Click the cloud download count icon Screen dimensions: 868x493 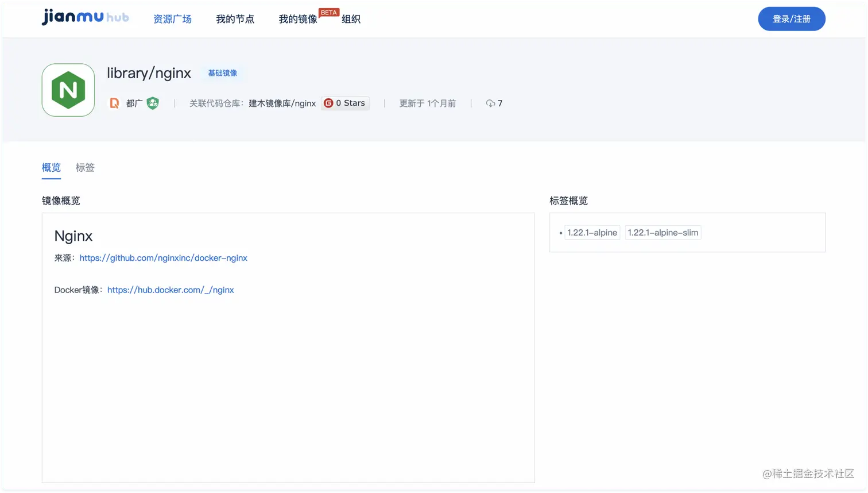click(490, 103)
